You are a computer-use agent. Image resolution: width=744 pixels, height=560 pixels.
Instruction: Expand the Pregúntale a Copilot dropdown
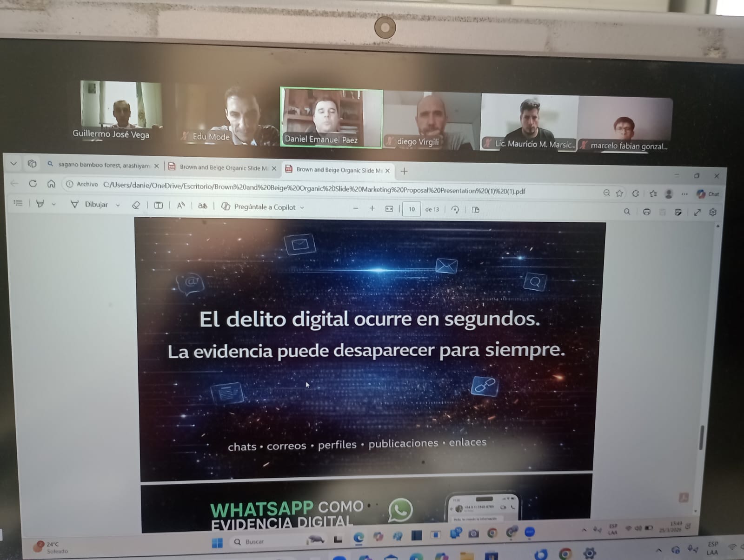click(x=302, y=207)
